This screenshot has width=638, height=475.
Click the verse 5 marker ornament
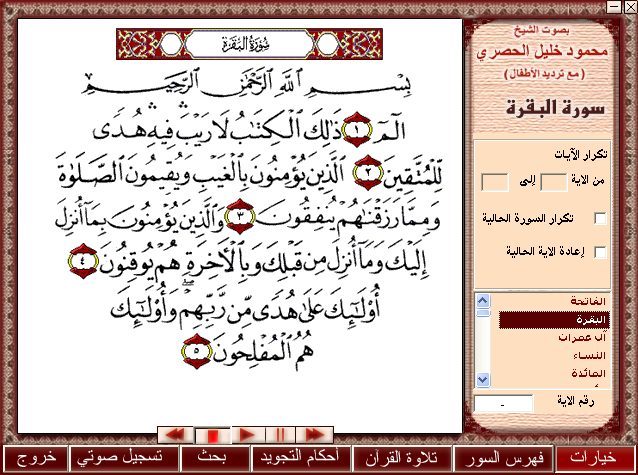click(193, 351)
